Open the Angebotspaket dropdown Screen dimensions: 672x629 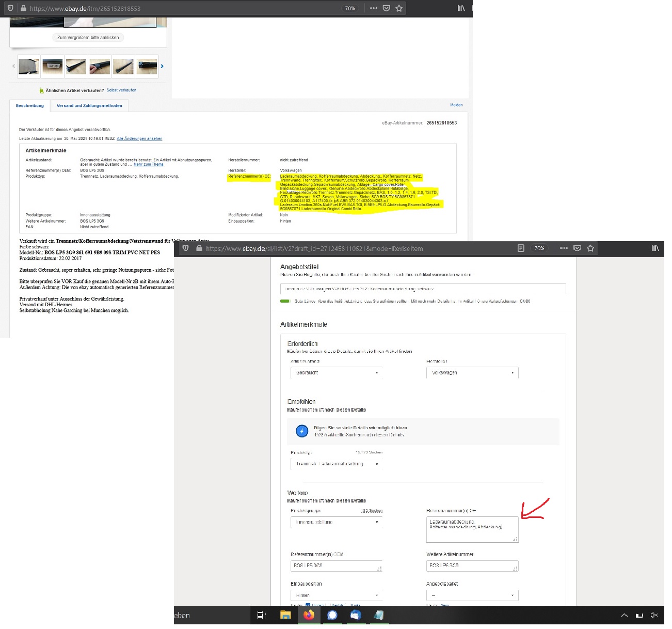coord(472,595)
